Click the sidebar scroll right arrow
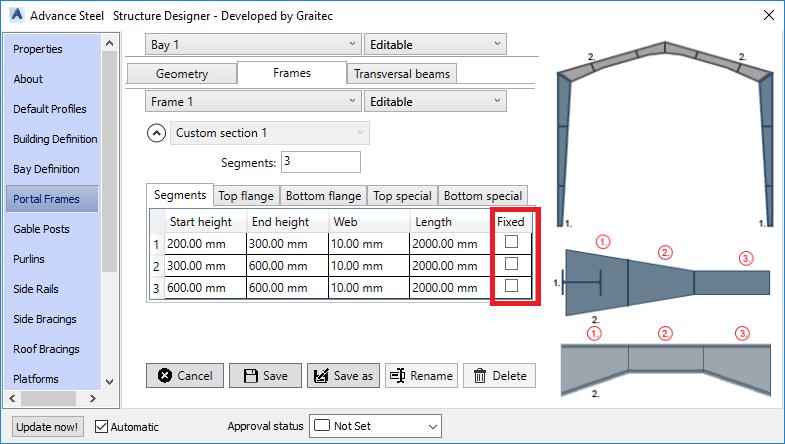The image size is (785, 444). [x=93, y=398]
